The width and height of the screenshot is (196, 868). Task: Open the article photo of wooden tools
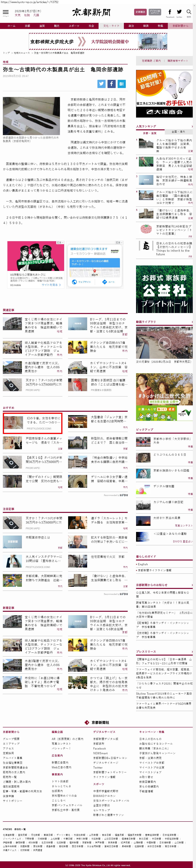pos(31,116)
